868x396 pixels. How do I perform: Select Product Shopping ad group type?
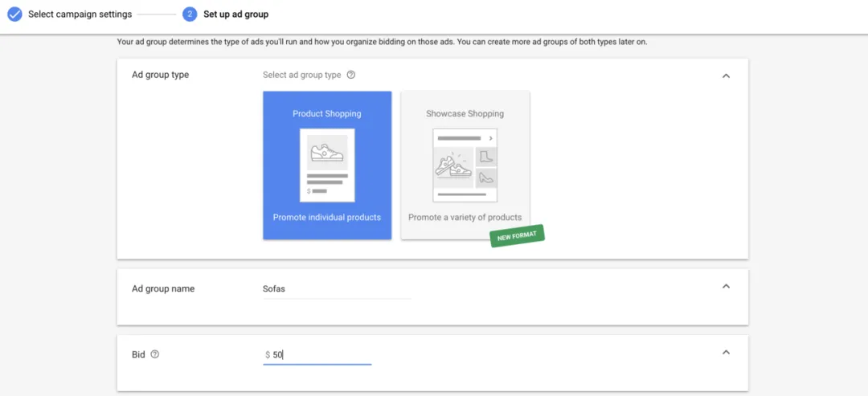pos(327,165)
